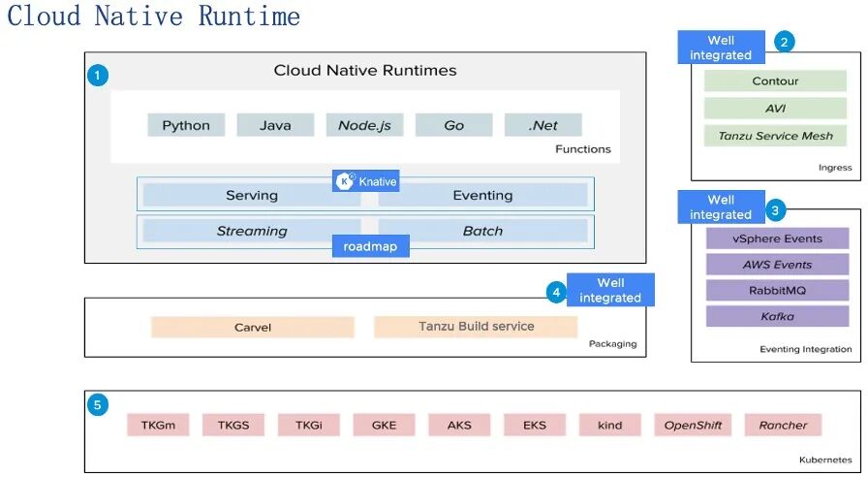868x477 pixels.
Task: Click the Node.js function box
Action: (364, 125)
